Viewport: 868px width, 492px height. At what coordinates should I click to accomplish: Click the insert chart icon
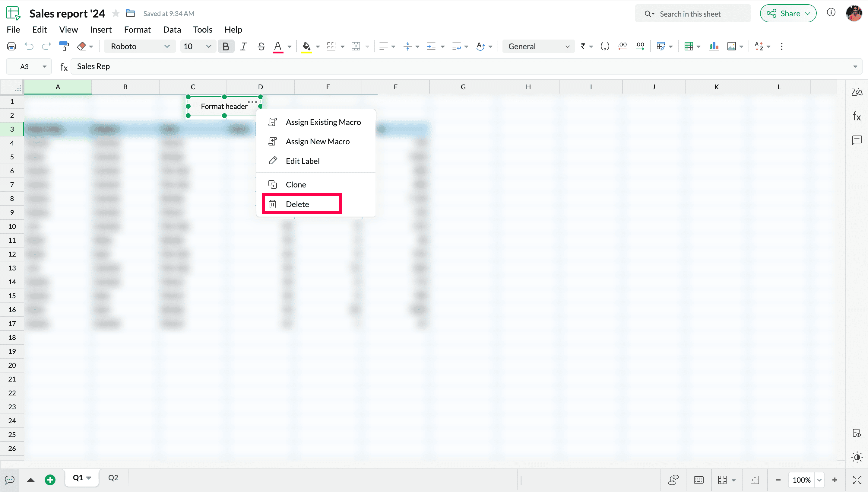[x=714, y=46]
